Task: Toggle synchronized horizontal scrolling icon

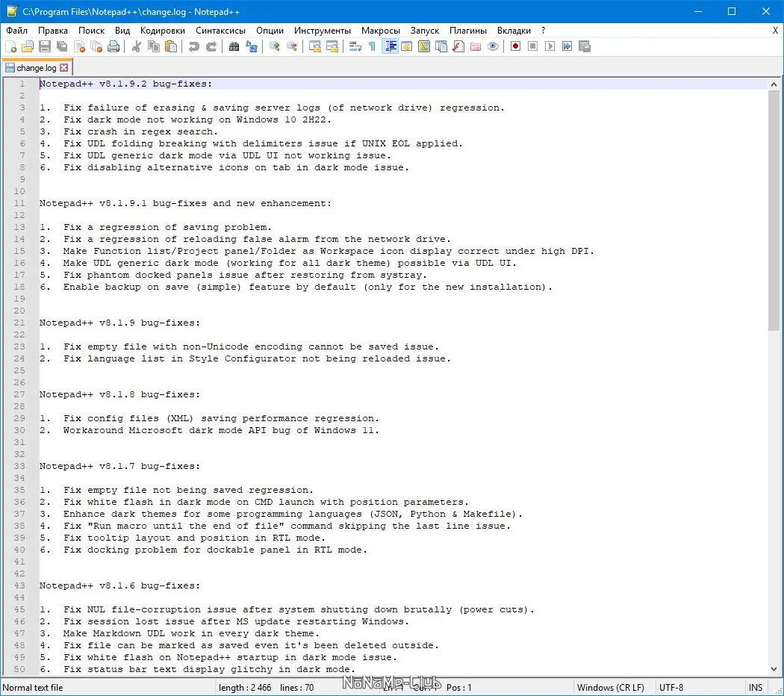Action: point(332,46)
